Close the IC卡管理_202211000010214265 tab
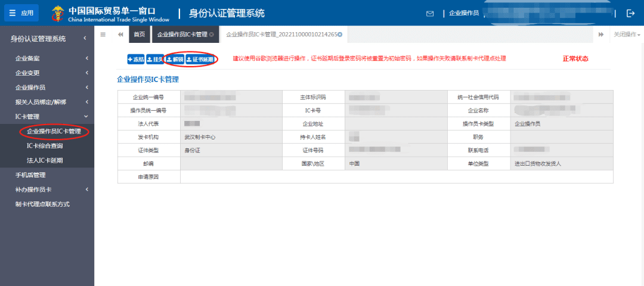 pyautogui.click(x=340, y=35)
